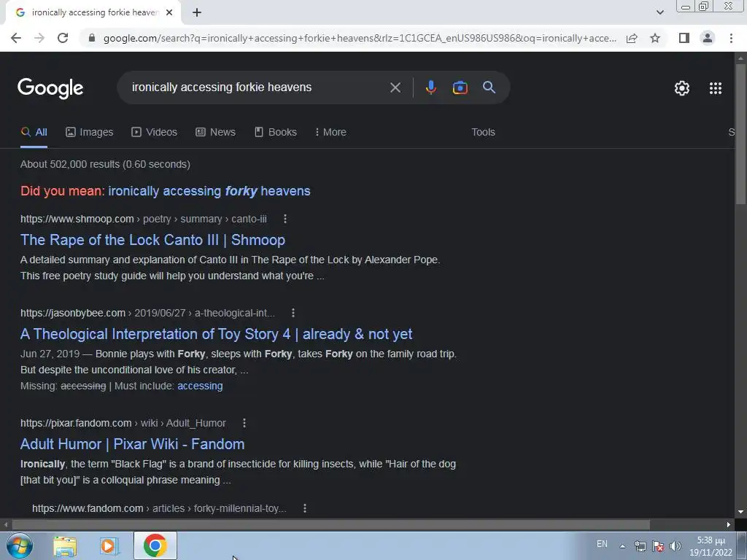Viewport: 747px width, 560px height.
Task: Clear the search box with X
Action: point(395,87)
